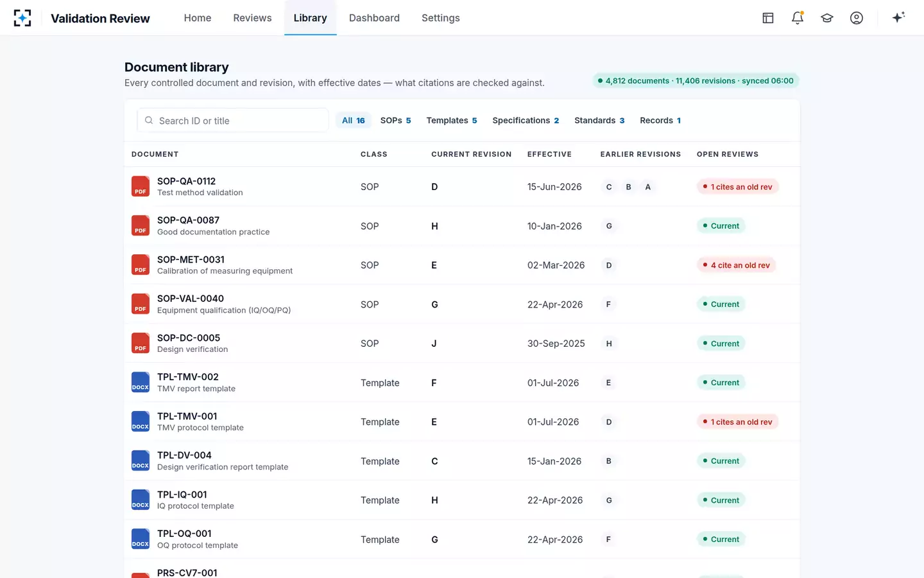Screen dimensions: 924x578
Task: Filter by Standards 3
Action: tap(599, 120)
